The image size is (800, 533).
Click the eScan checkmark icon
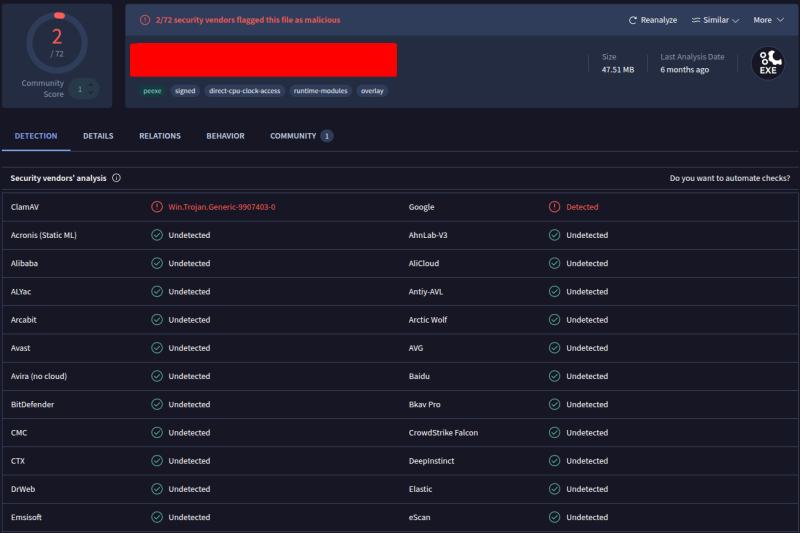coord(554,517)
